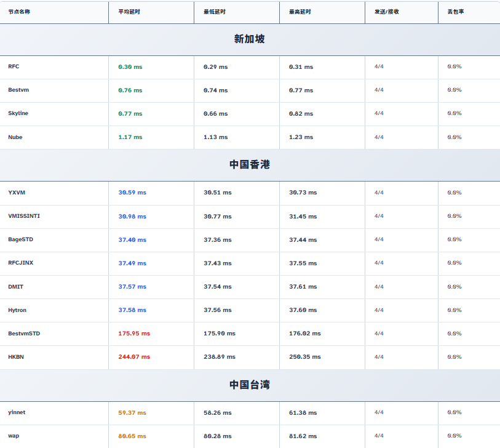Open the DMIT node entry

click(x=16, y=287)
